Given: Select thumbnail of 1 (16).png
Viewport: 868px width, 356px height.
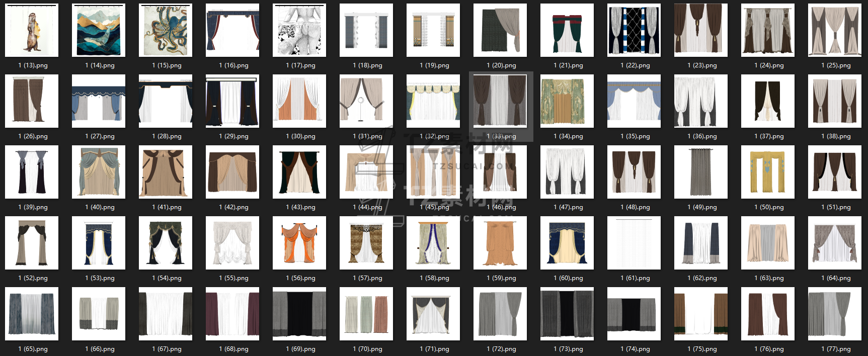Looking at the screenshot, I should click(x=232, y=30).
